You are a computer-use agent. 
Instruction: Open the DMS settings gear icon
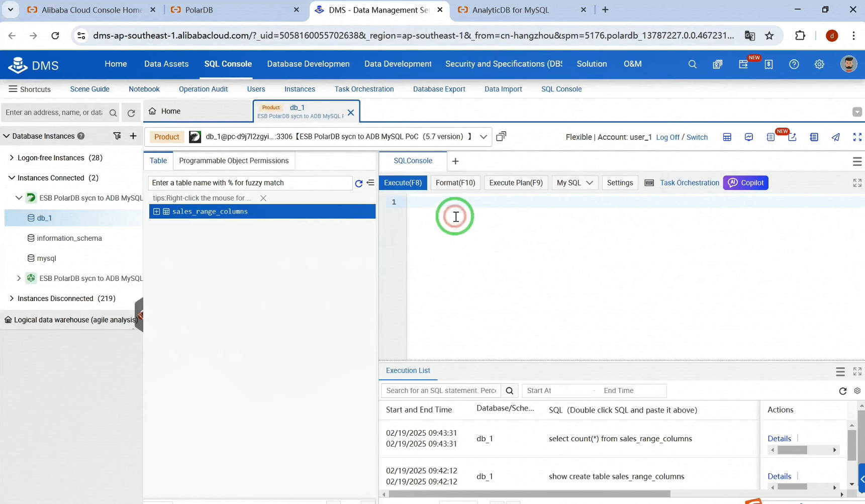[x=819, y=64]
